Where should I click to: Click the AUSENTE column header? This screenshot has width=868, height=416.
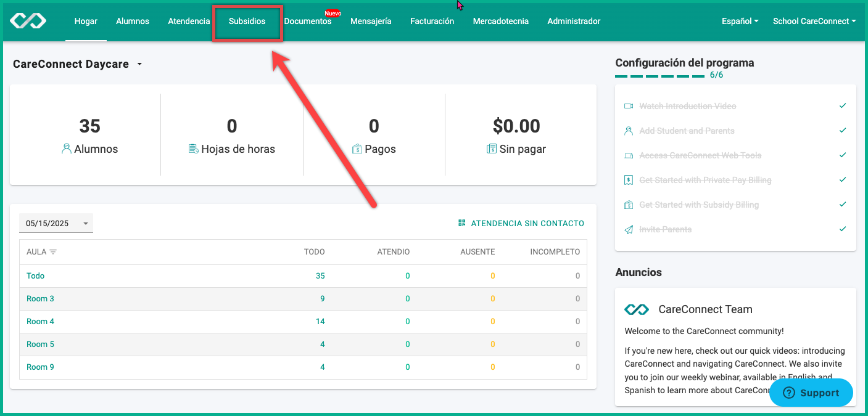click(x=477, y=252)
